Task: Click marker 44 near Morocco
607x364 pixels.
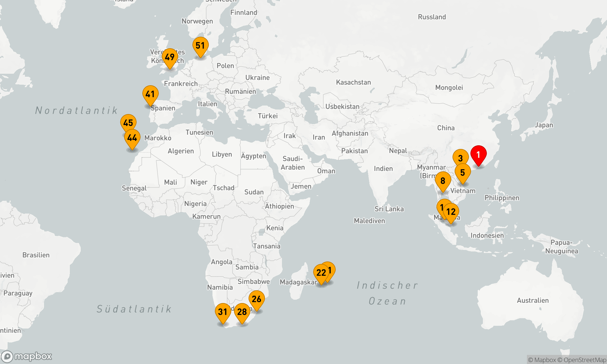Action: click(132, 138)
